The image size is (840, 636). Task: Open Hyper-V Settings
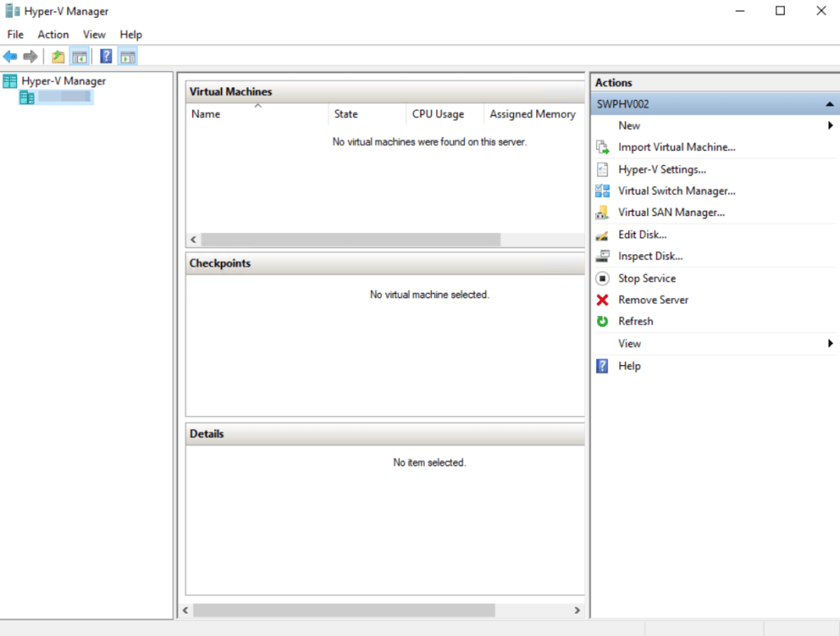[661, 170]
